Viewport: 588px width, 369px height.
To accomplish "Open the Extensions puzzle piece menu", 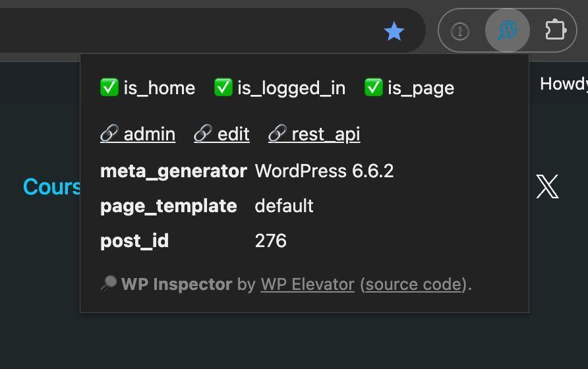I will 556,30.
